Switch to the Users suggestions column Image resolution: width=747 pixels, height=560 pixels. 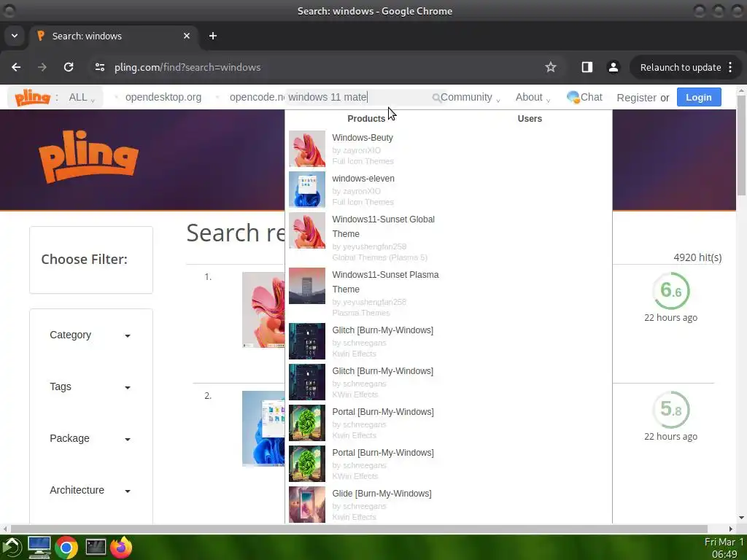(530, 119)
